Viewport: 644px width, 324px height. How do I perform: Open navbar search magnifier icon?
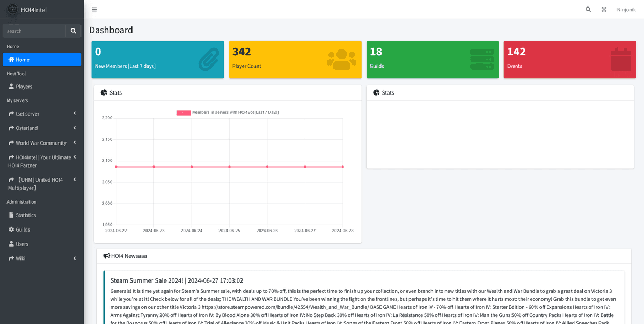(588, 10)
